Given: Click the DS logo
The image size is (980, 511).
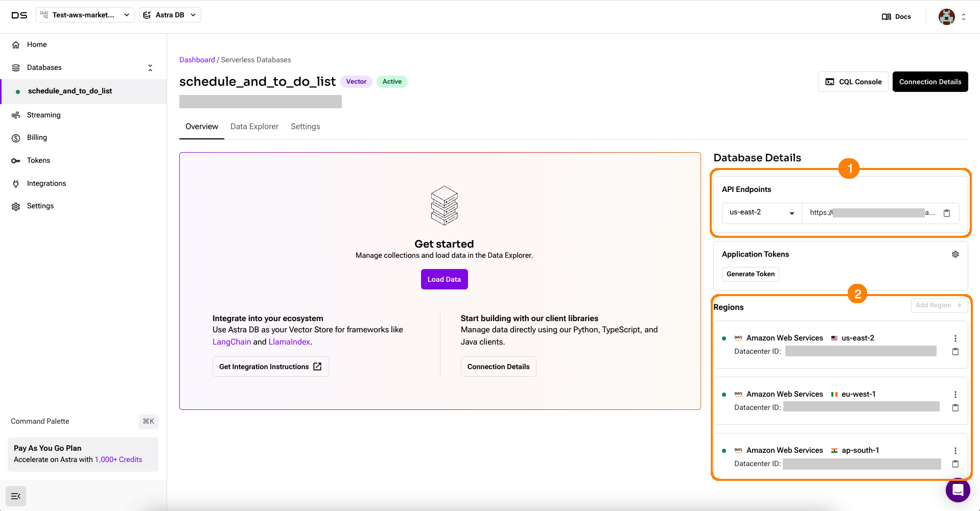Looking at the screenshot, I should tap(19, 15).
